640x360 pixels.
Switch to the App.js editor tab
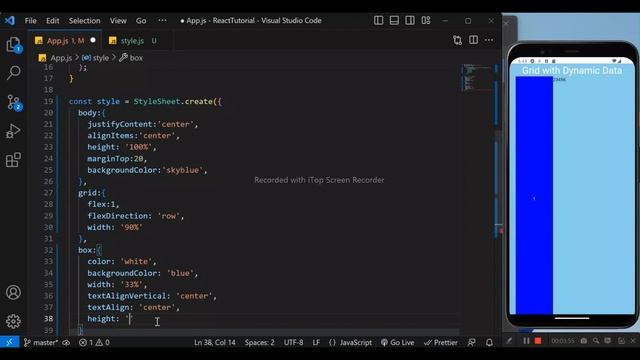click(x=65, y=40)
